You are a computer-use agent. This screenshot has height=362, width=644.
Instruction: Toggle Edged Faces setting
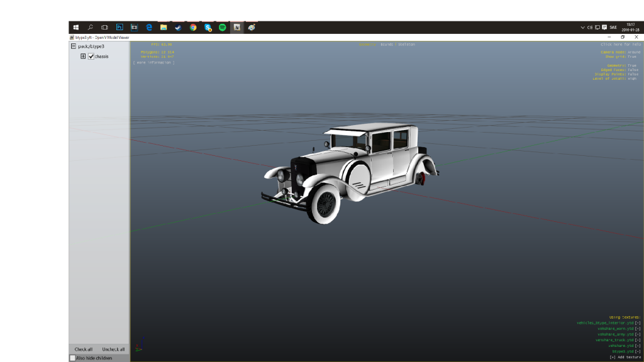[619, 70]
